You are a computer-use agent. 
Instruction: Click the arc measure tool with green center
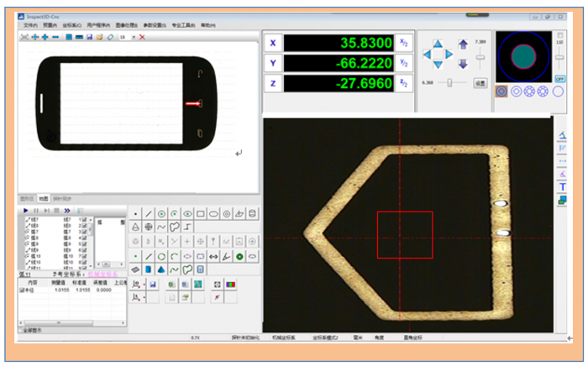click(175, 214)
